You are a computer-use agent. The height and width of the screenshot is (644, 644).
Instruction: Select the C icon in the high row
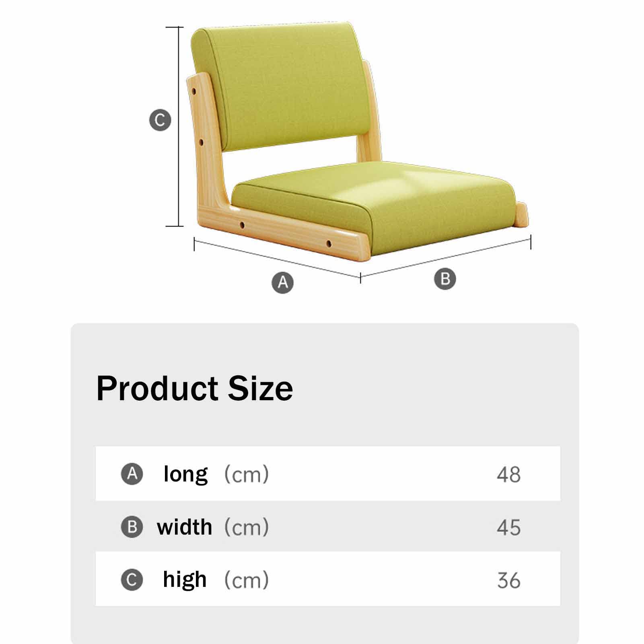click(x=132, y=580)
